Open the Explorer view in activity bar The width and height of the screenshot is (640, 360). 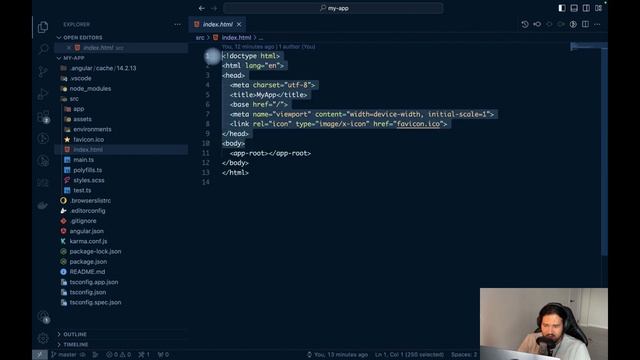pyautogui.click(x=43, y=27)
